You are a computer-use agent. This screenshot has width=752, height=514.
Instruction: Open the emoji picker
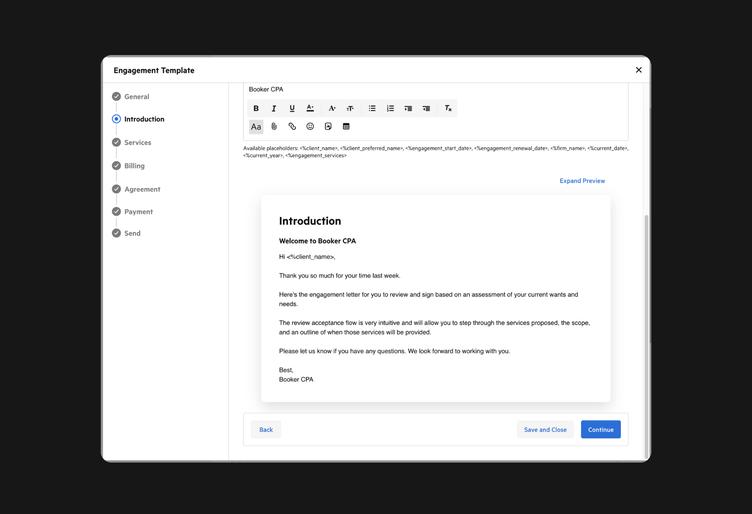(x=310, y=127)
